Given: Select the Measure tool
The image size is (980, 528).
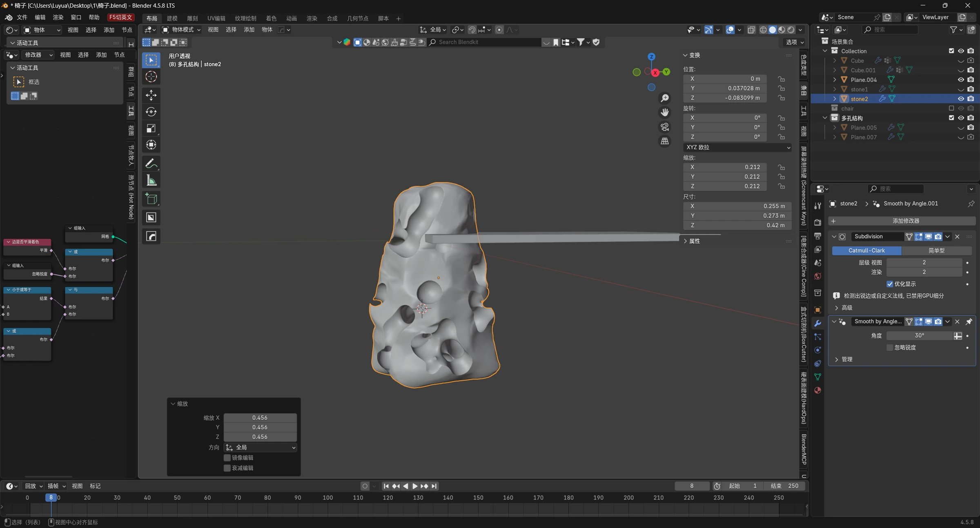Looking at the screenshot, I should [x=151, y=180].
